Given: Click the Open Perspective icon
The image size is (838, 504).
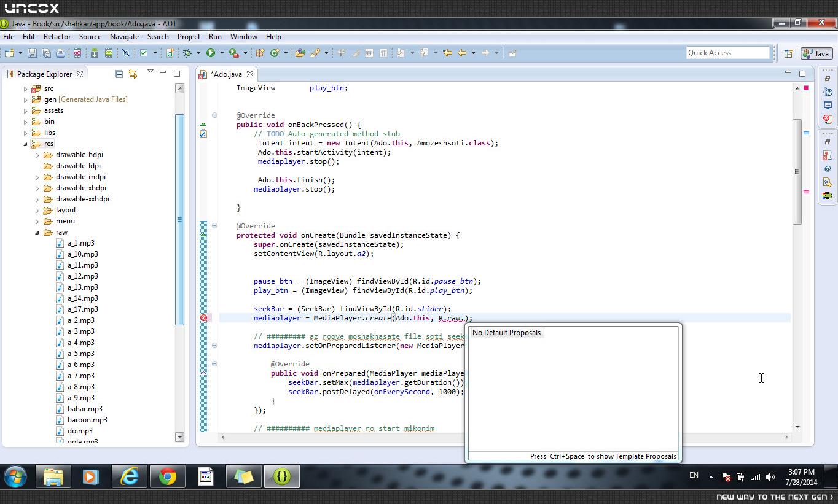Looking at the screenshot, I should [788, 53].
